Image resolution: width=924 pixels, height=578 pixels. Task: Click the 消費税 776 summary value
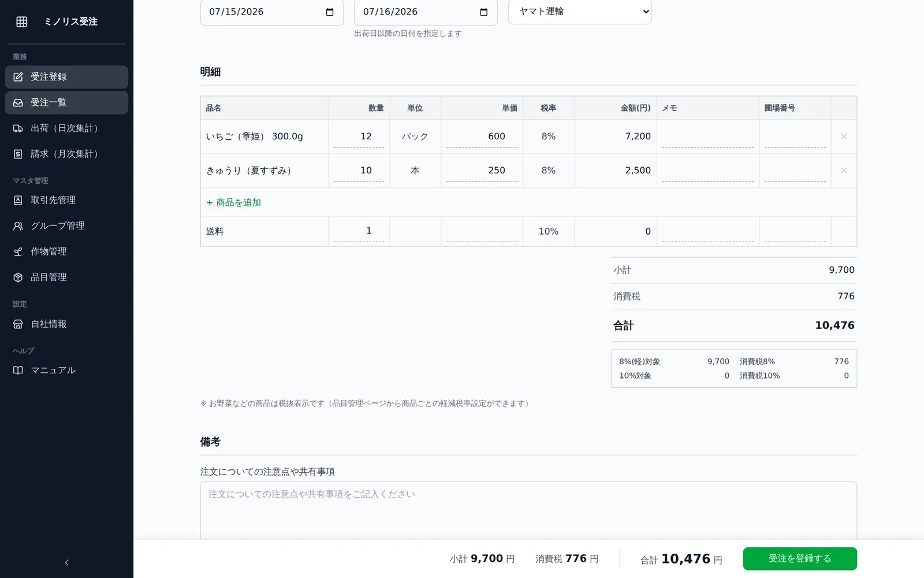click(846, 297)
